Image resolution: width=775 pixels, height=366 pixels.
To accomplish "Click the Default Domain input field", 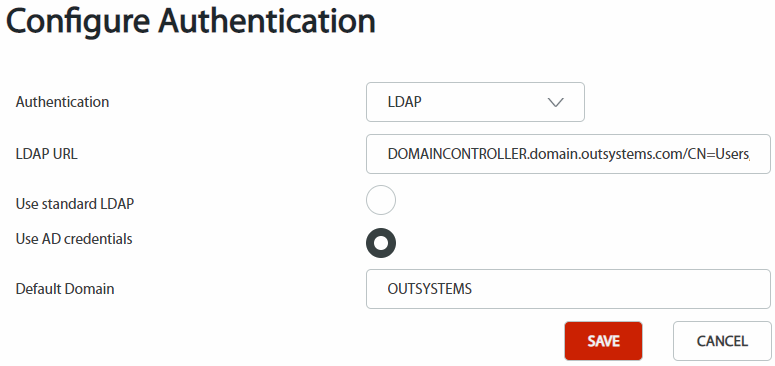I will [568, 289].
